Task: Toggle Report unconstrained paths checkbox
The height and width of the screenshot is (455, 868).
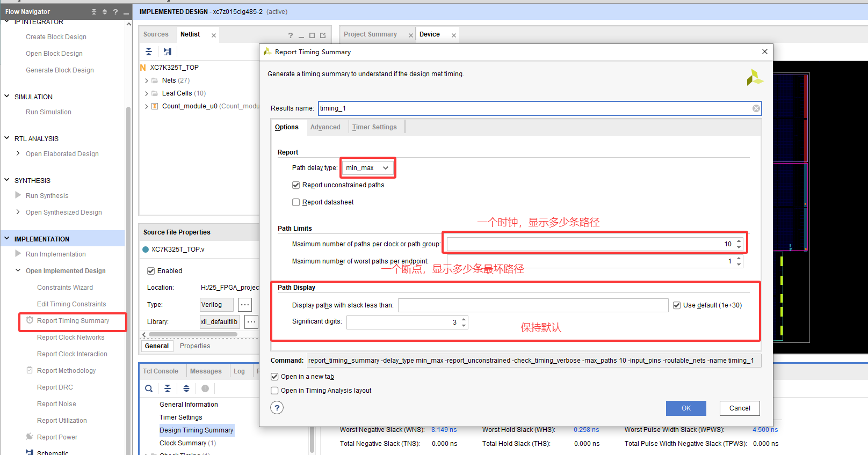Action: click(x=296, y=185)
